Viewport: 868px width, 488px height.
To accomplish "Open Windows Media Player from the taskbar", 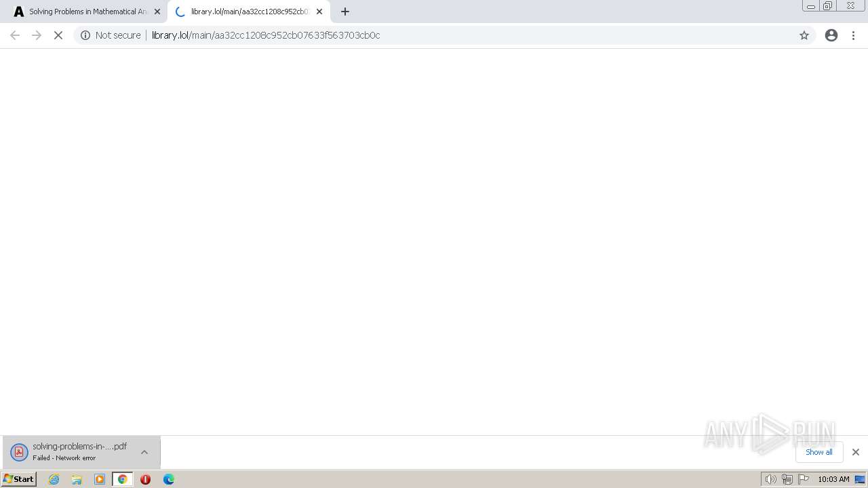I will coord(100,479).
